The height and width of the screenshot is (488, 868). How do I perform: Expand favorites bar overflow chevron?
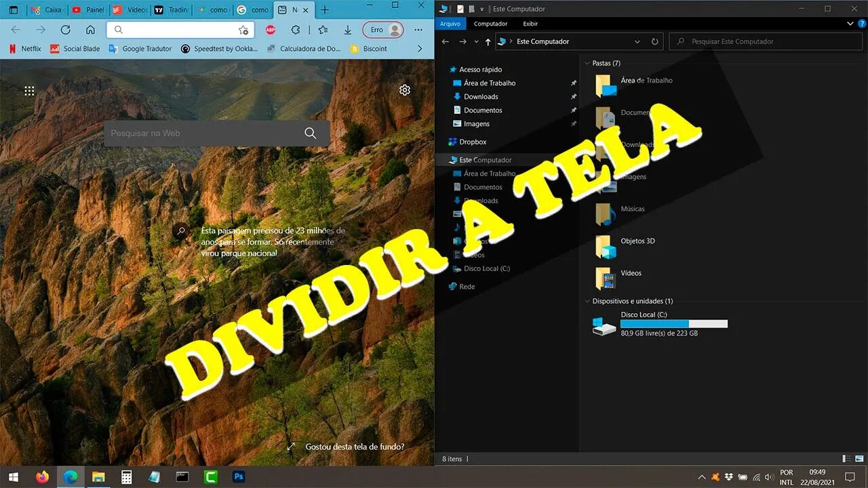(420, 49)
